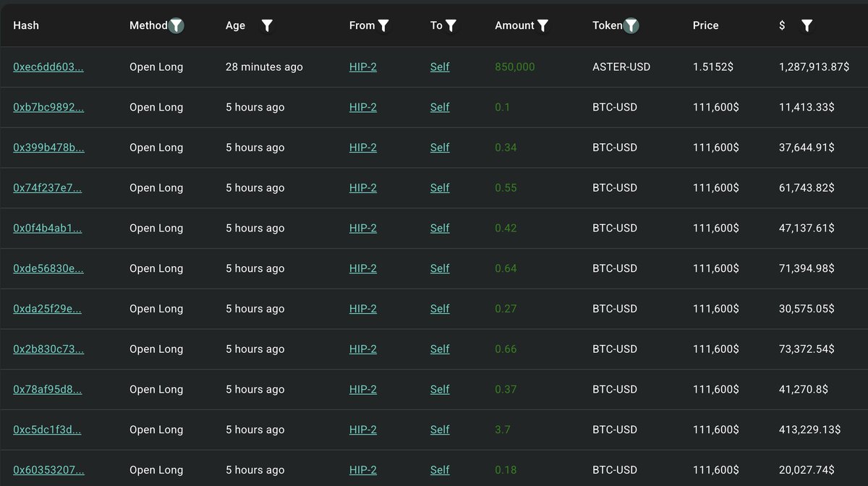Image resolution: width=868 pixels, height=486 pixels.
Task: Select the 61,743.82$ value cell
Action: [807, 188]
